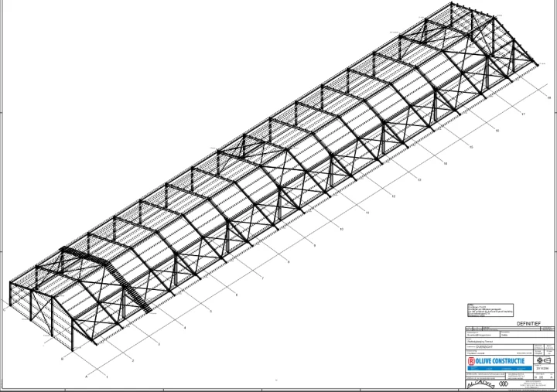557x392 pixels.
Task: Click grid line marker 13
Action: 419,180
